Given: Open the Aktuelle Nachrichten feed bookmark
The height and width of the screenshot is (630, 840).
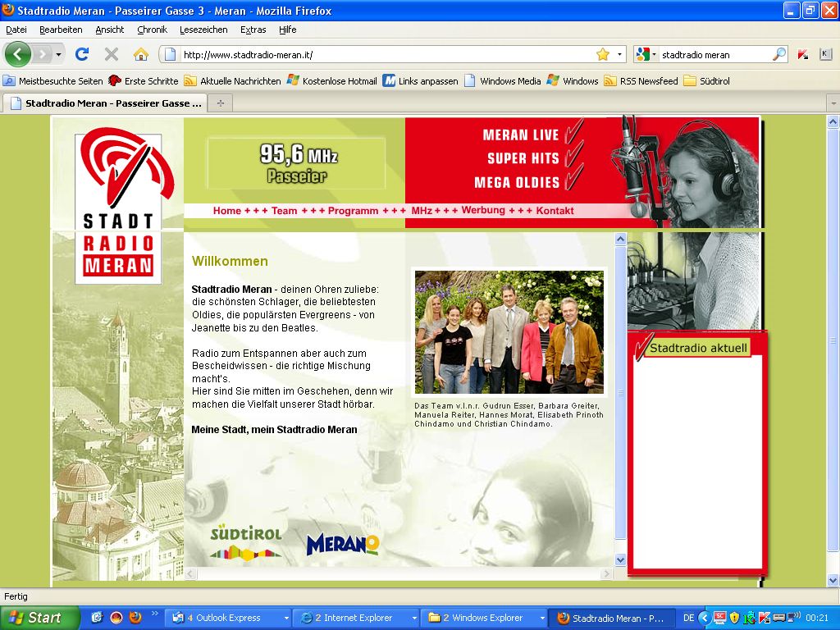Looking at the screenshot, I should coord(232,81).
